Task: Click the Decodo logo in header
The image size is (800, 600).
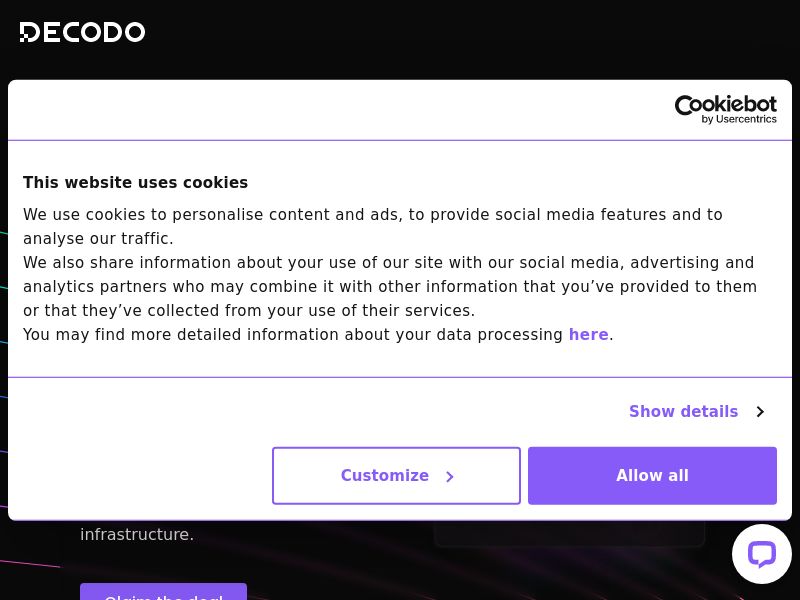Action: (x=82, y=32)
